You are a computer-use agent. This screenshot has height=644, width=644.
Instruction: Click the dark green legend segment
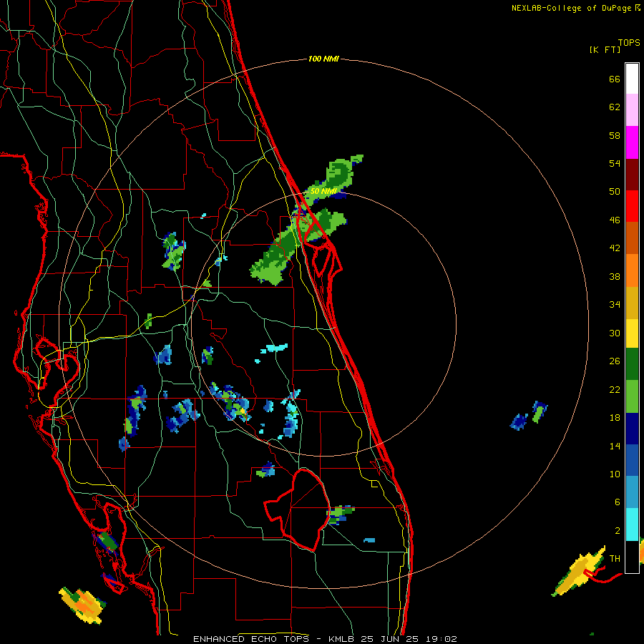(632, 364)
